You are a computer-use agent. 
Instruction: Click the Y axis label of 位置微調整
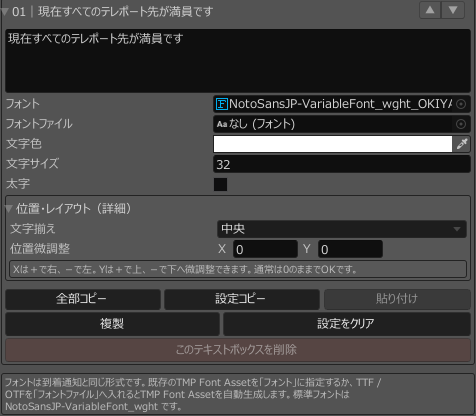click(307, 249)
